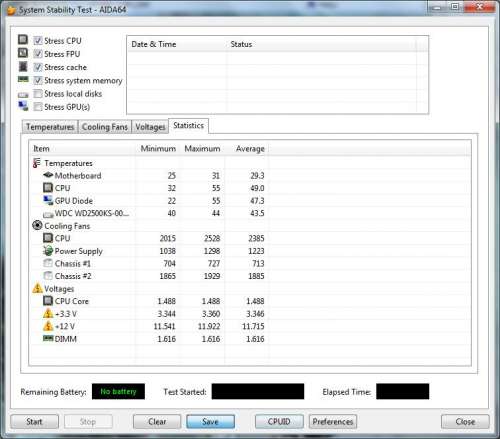500x439 pixels.
Task: Click the FPU icon beside Stress FPU
Action: [23, 53]
